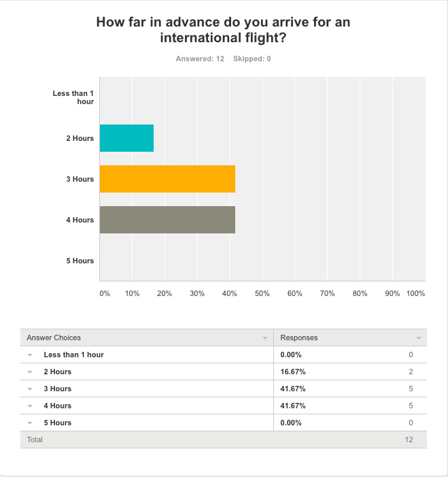Select the '3 Hours' answer label in table

[x=57, y=389]
